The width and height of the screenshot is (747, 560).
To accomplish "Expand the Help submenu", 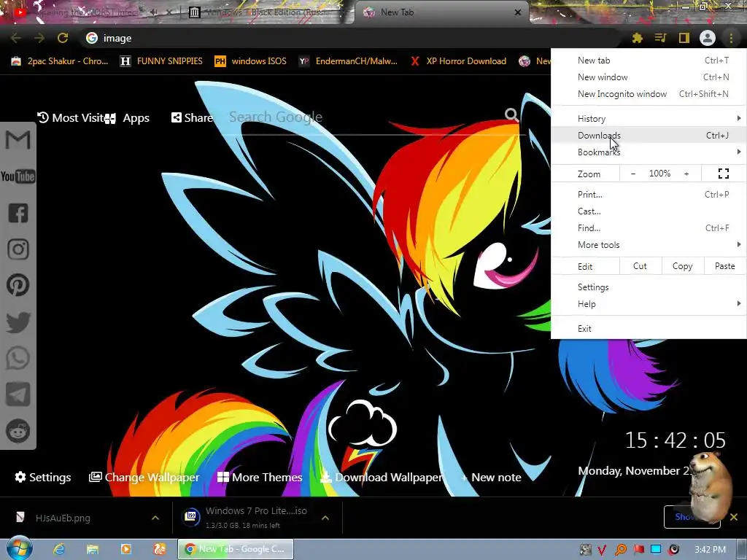I will pyautogui.click(x=649, y=304).
